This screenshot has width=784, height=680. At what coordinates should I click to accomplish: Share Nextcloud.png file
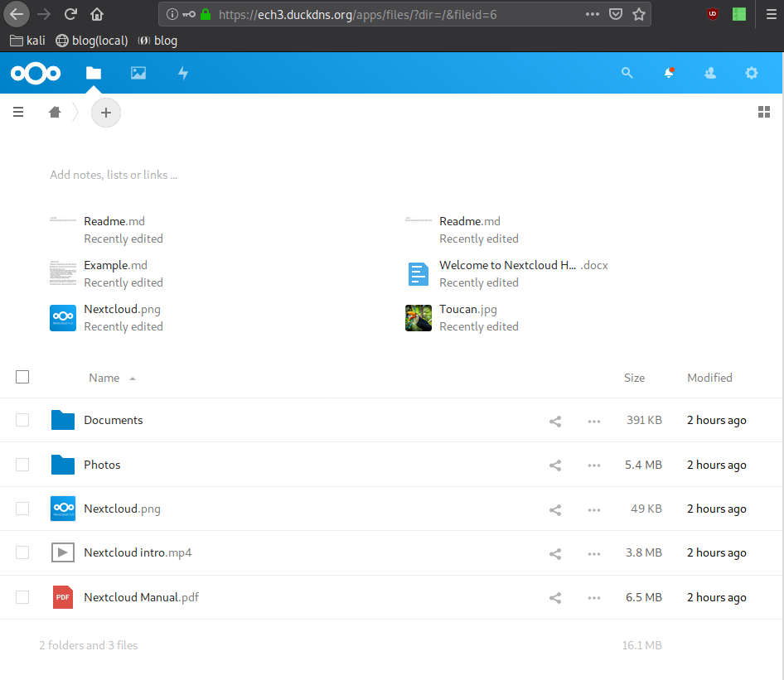pyautogui.click(x=555, y=509)
